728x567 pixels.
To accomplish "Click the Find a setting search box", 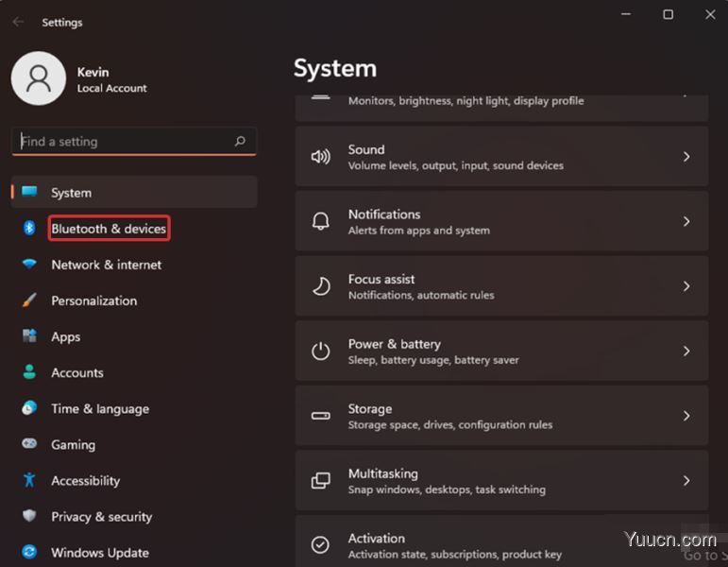I will (x=123, y=142).
